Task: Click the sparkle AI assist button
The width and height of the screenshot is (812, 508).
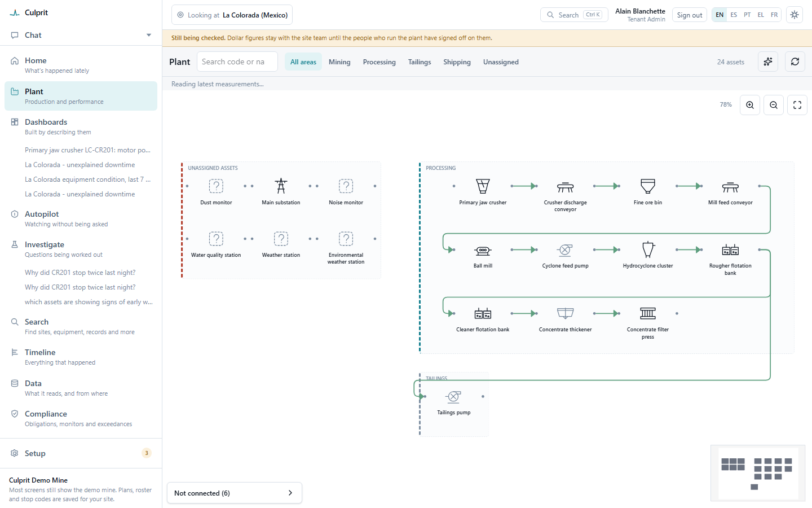Action: [768, 62]
